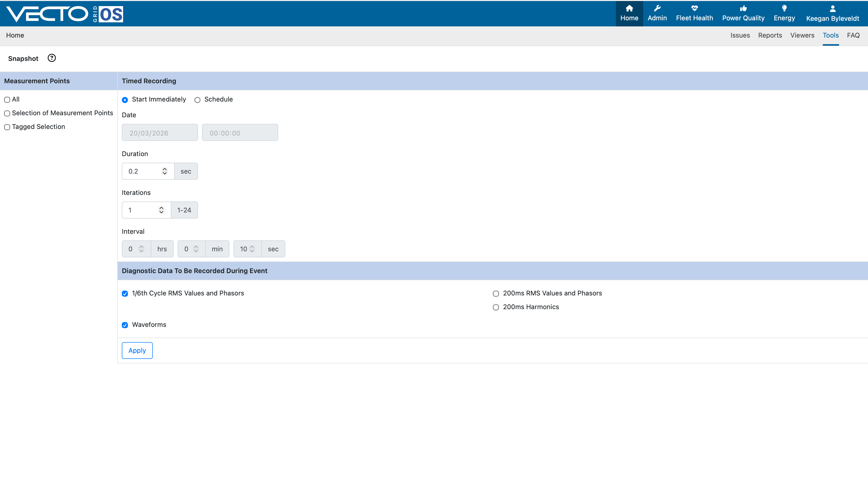Viewport: 868px width, 500px height.
Task: Click the Interval hours stepper arrows
Action: pyautogui.click(x=141, y=249)
